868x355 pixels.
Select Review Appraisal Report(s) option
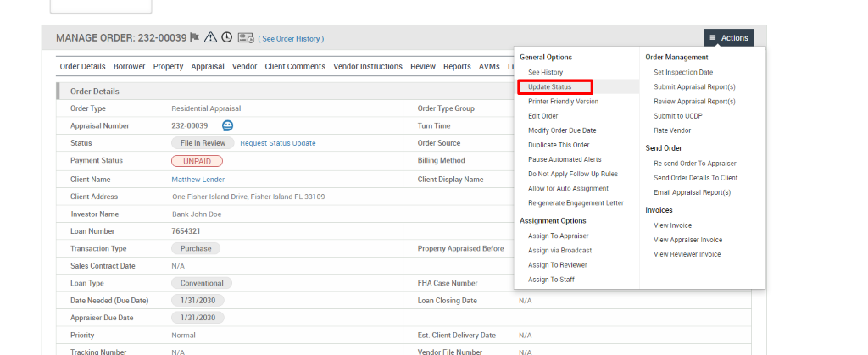point(694,102)
